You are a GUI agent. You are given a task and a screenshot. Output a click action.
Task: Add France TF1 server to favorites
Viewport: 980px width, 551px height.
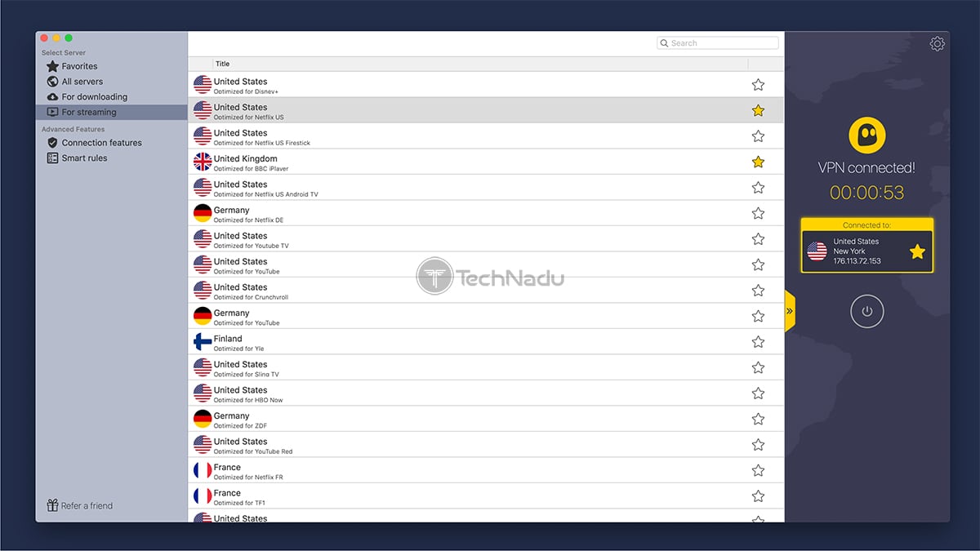coord(758,496)
